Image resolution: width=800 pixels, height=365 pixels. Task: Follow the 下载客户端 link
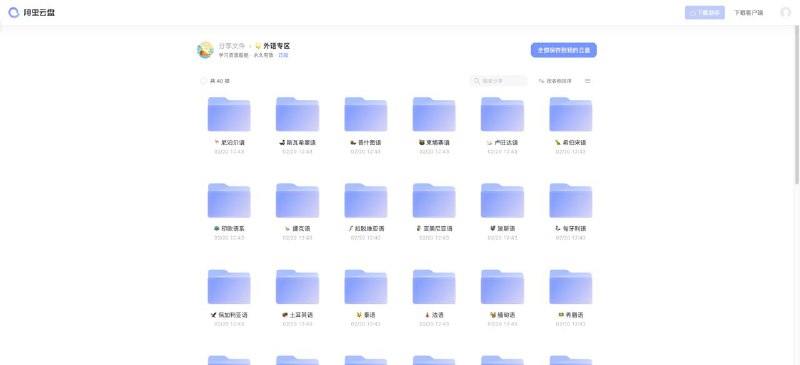tap(748, 13)
